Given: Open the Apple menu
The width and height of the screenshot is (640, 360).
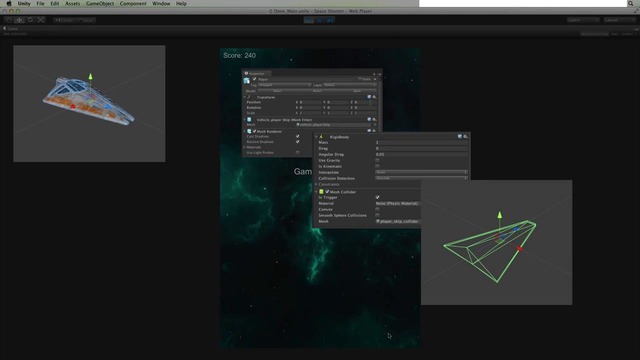Looking at the screenshot, I should tap(9, 3).
